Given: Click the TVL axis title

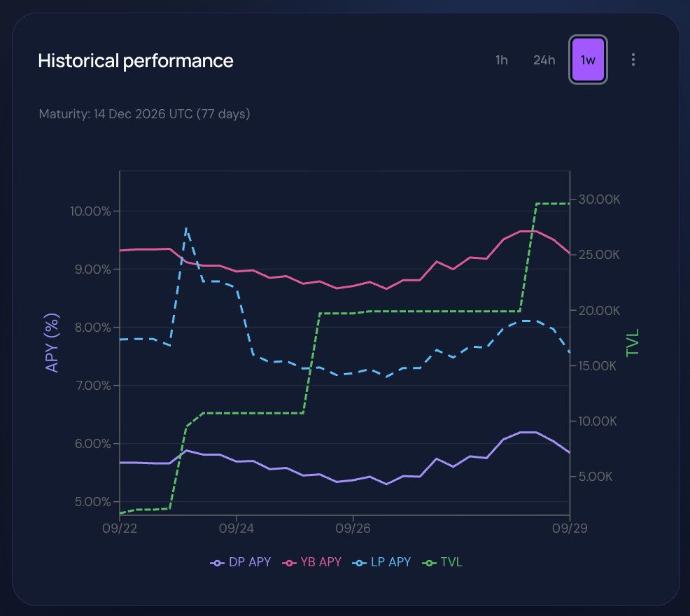Looking at the screenshot, I should click(x=633, y=342).
